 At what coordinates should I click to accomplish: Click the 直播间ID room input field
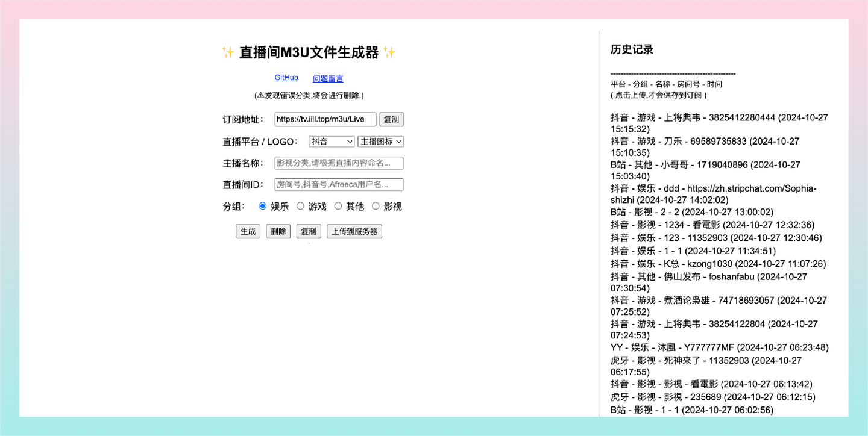pos(338,184)
